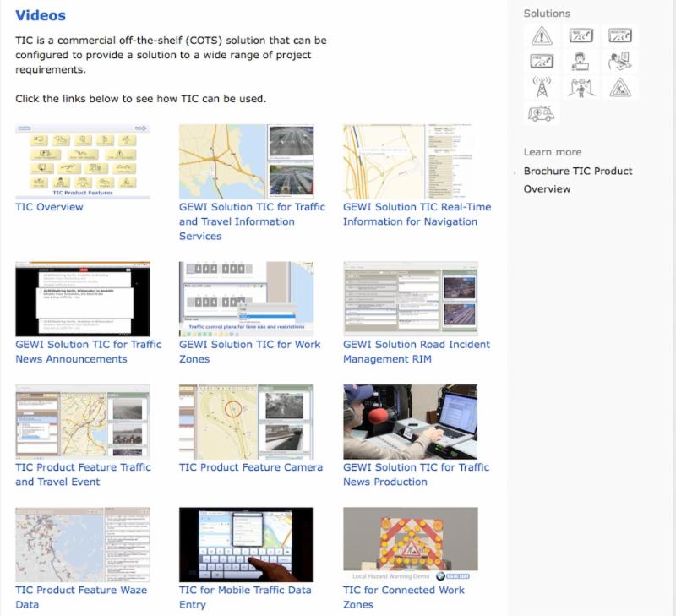
Task: Open link TIC Product Feature Waze Data
Action: pos(81,597)
